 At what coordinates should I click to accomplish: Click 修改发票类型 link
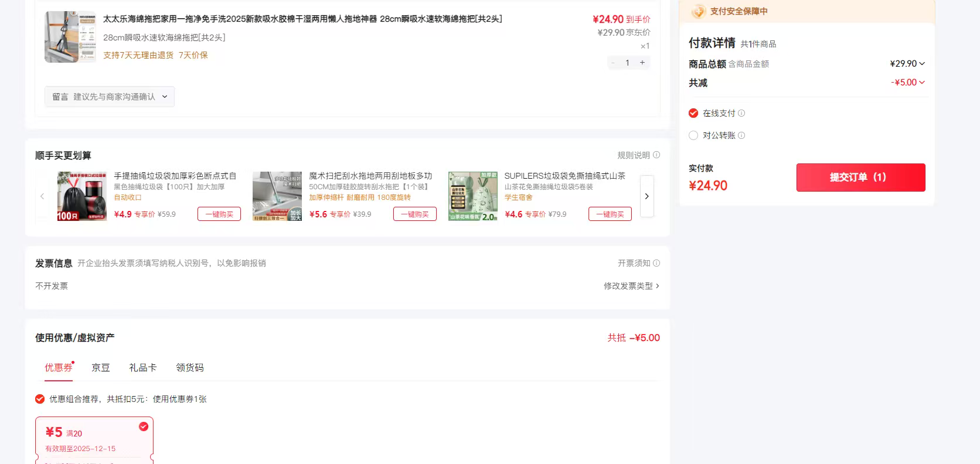click(x=631, y=286)
